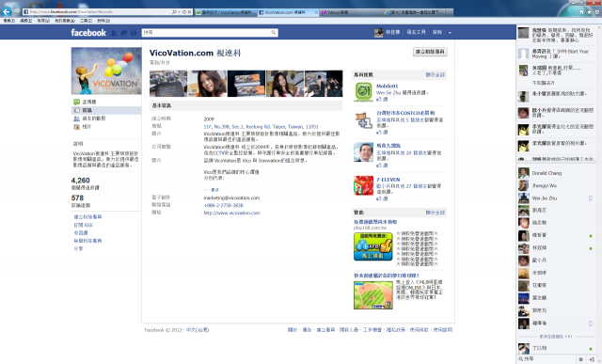Open the first photo strip thumbnail

point(168,84)
